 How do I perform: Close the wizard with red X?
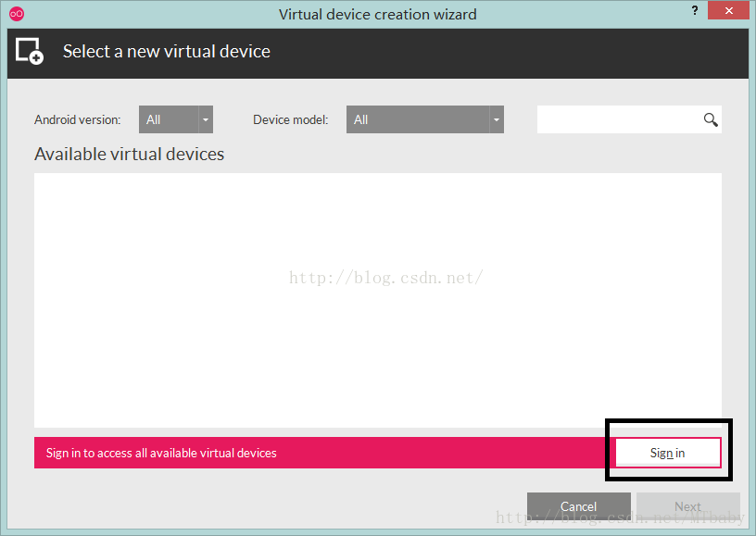728,10
